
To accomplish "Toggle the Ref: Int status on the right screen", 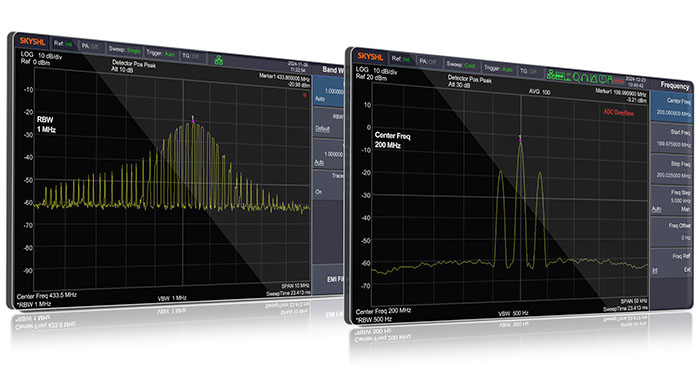I will (400, 58).
